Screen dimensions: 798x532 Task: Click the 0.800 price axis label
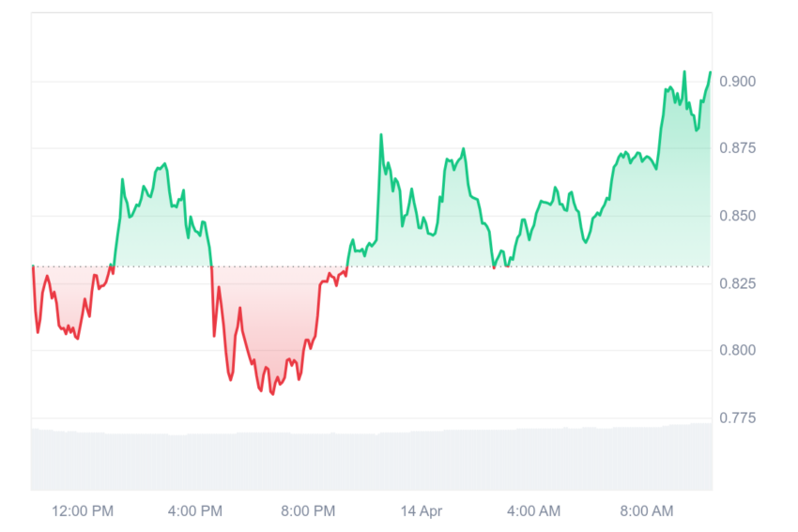pos(737,350)
